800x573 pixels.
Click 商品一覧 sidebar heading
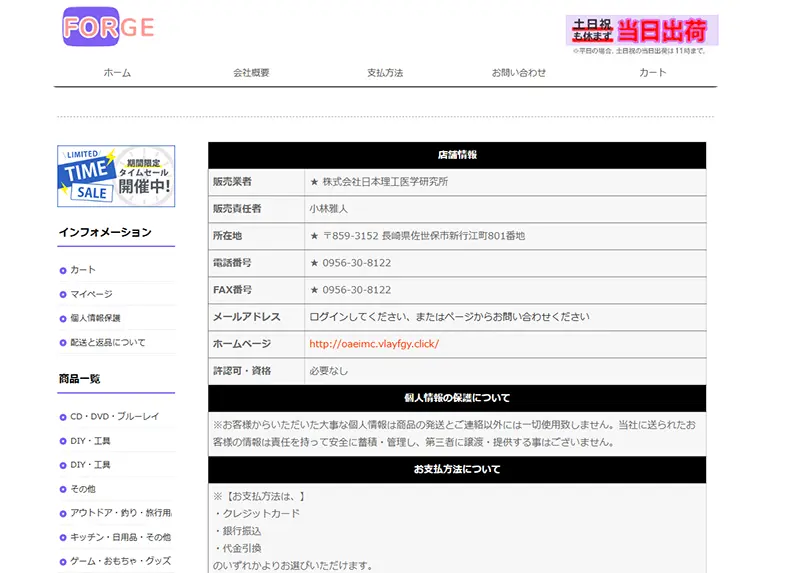click(79, 379)
